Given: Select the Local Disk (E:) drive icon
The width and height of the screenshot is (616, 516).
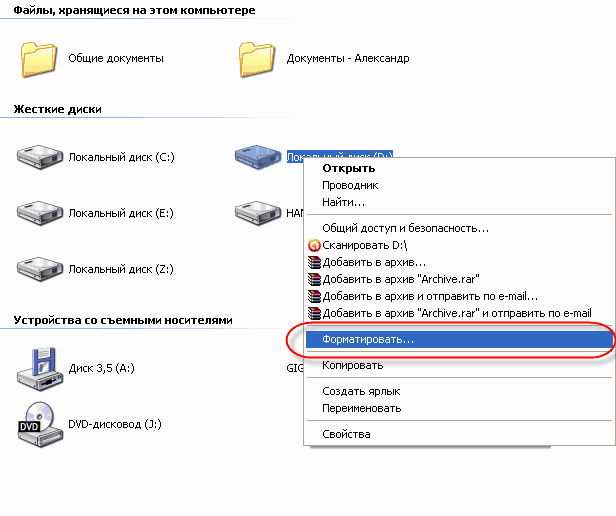Looking at the screenshot, I should 40,213.
